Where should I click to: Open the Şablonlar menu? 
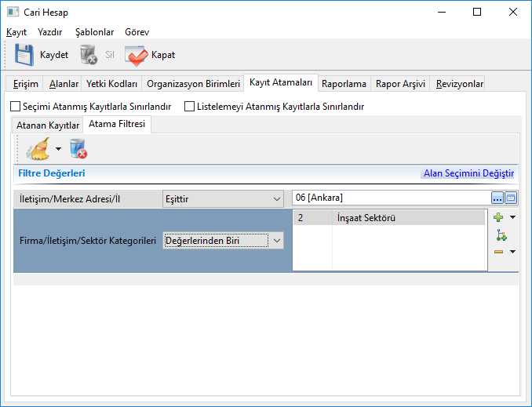click(x=94, y=32)
